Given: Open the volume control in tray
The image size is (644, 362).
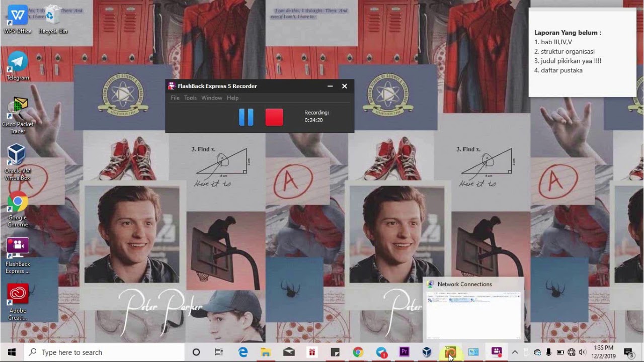Looking at the screenshot, I should [x=583, y=352].
